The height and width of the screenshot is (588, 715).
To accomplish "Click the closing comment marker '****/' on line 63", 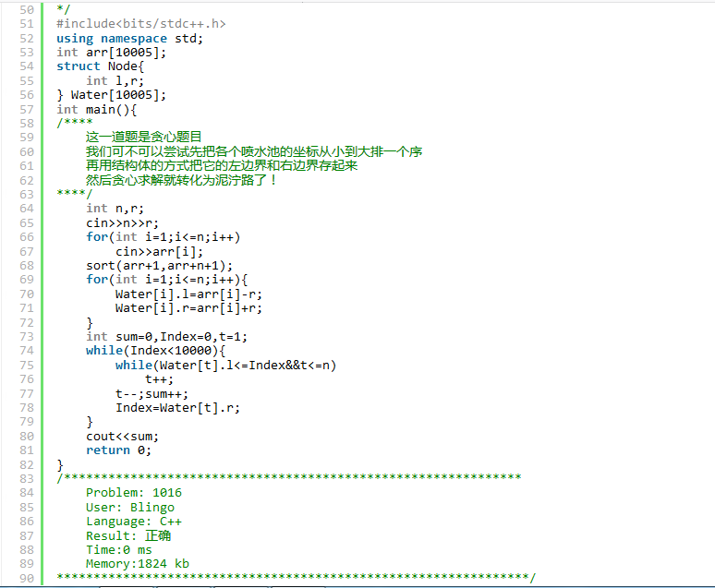I will [x=75, y=194].
